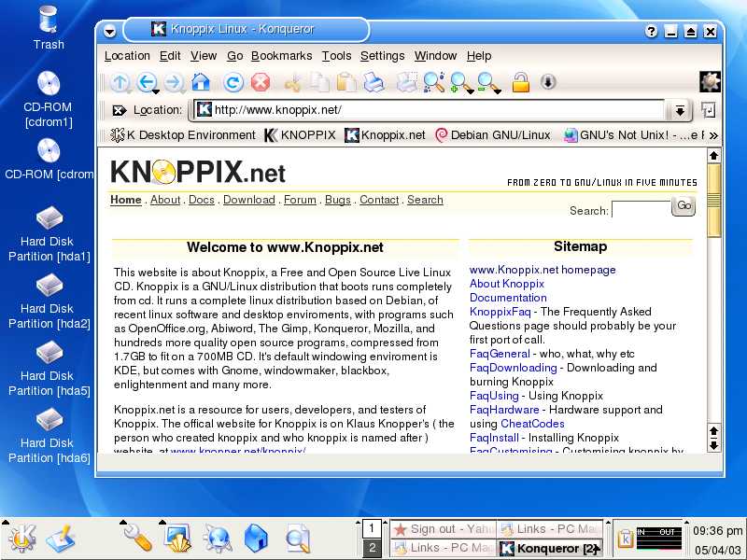Click the Go icon right of location bar

pyautogui.click(x=709, y=110)
